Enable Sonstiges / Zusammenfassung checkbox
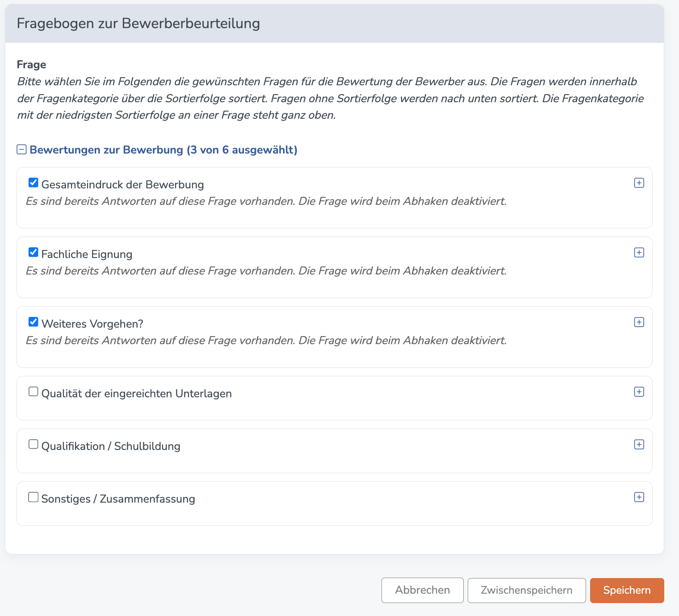 point(34,497)
